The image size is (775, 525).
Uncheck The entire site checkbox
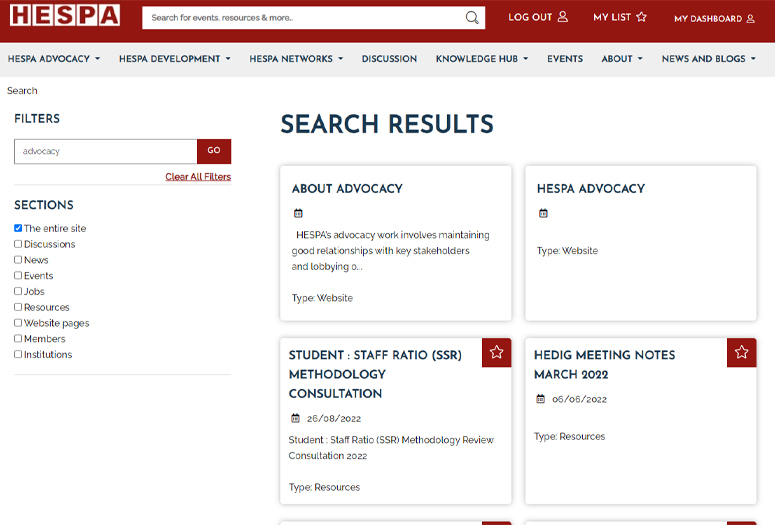pos(18,228)
